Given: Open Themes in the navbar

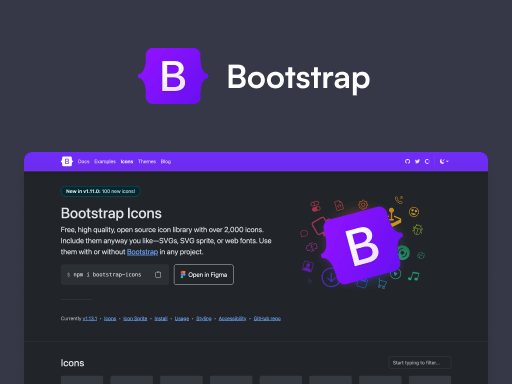Looking at the screenshot, I should [147, 161].
